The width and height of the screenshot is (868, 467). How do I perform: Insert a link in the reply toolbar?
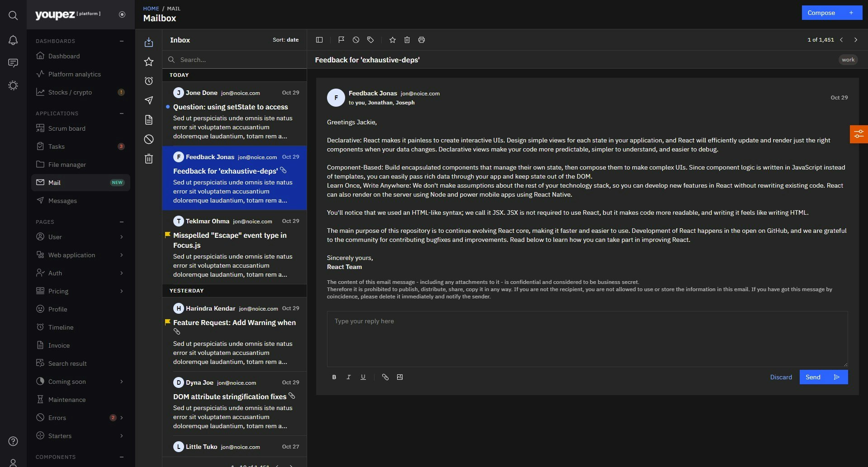[385, 377]
